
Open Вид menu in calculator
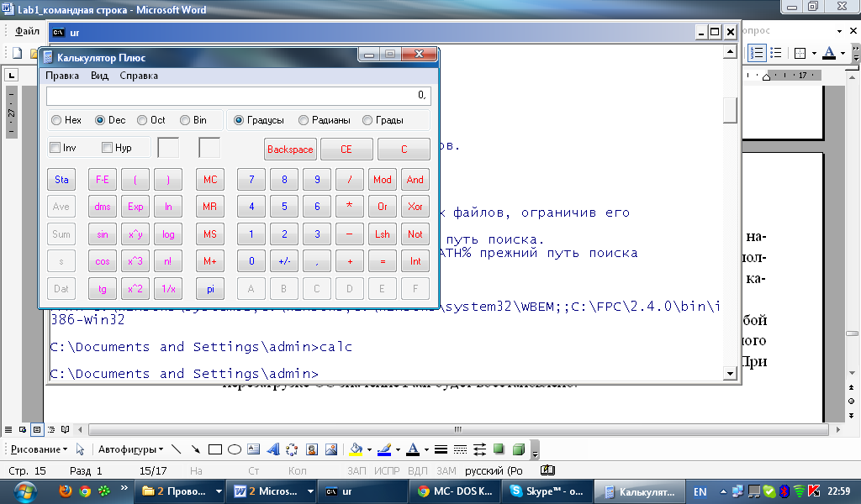click(99, 76)
